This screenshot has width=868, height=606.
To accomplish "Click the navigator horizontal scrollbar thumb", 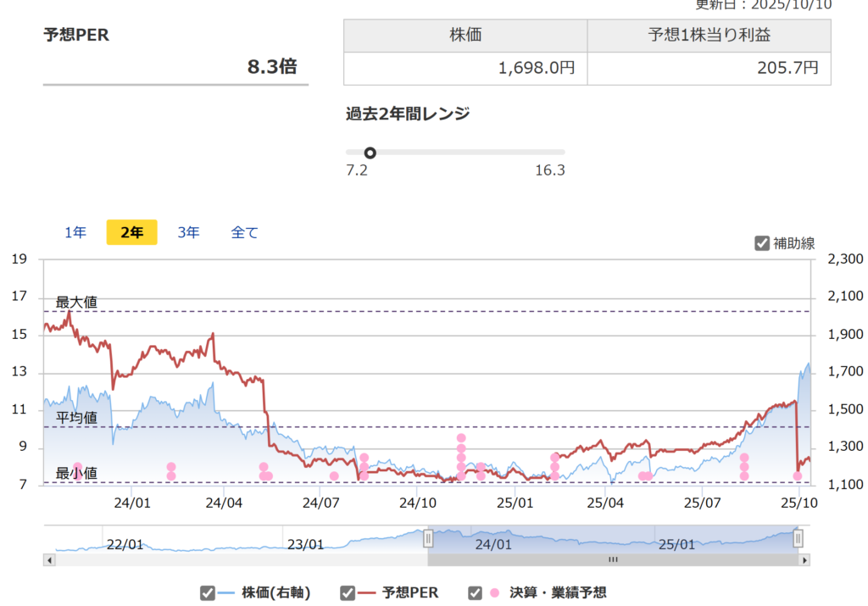I will click(x=613, y=559).
